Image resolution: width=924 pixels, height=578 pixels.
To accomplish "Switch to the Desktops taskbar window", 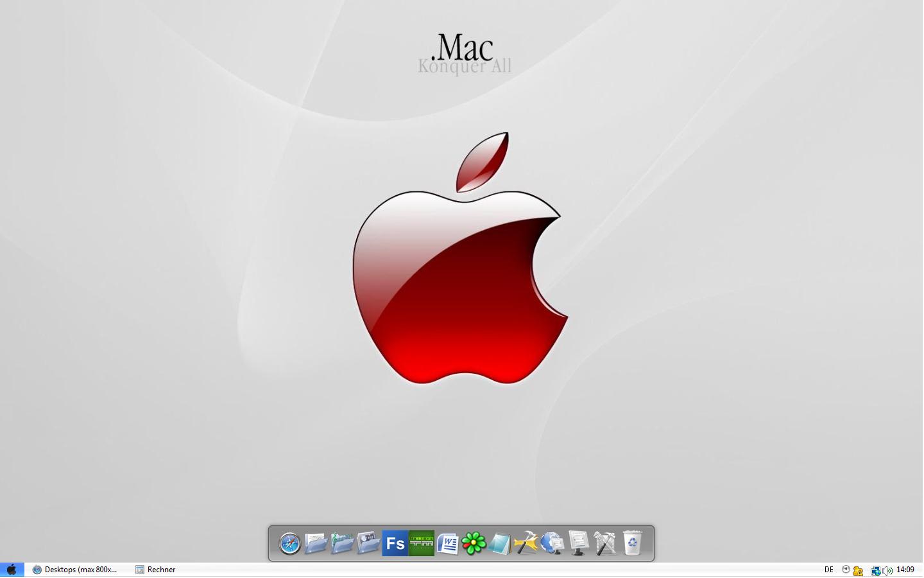I will 75,570.
